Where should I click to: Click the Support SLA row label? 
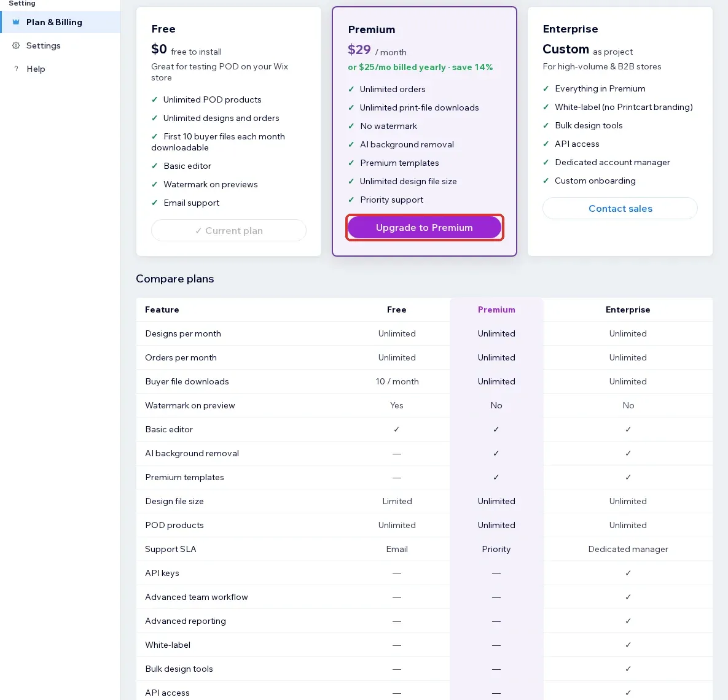170,549
